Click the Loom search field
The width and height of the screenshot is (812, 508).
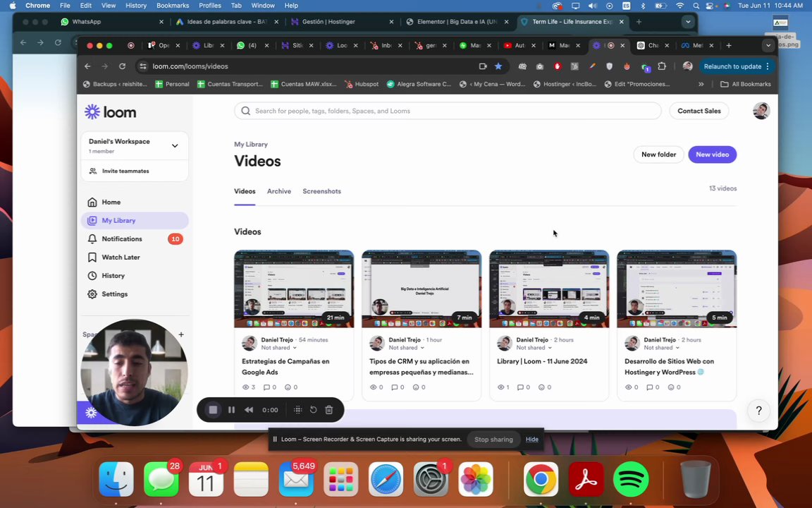click(448, 111)
